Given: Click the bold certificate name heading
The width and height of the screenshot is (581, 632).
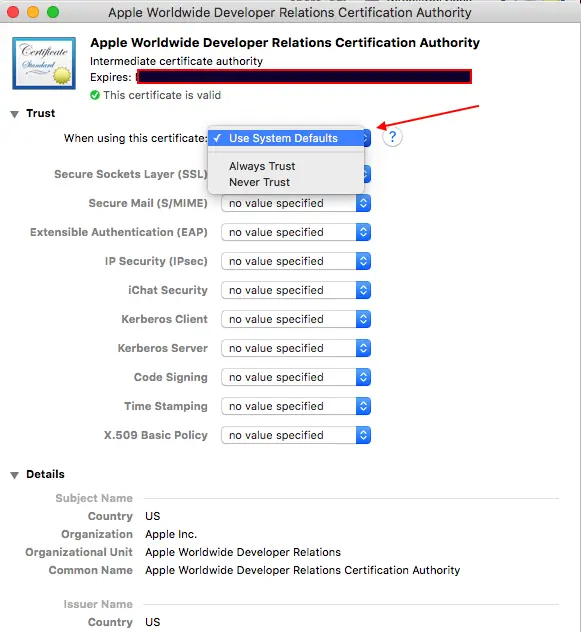Looking at the screenshot, I should pos(285,43).
